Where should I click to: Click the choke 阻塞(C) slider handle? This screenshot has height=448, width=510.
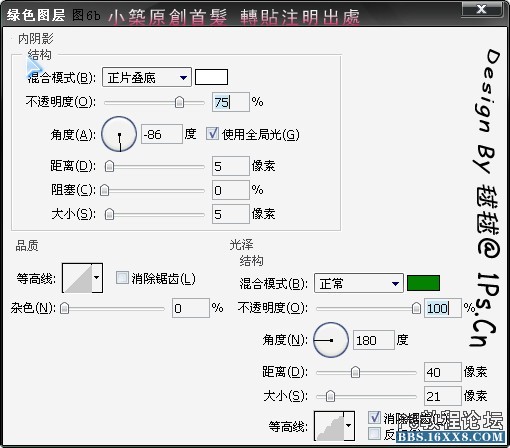pos(105,190)
